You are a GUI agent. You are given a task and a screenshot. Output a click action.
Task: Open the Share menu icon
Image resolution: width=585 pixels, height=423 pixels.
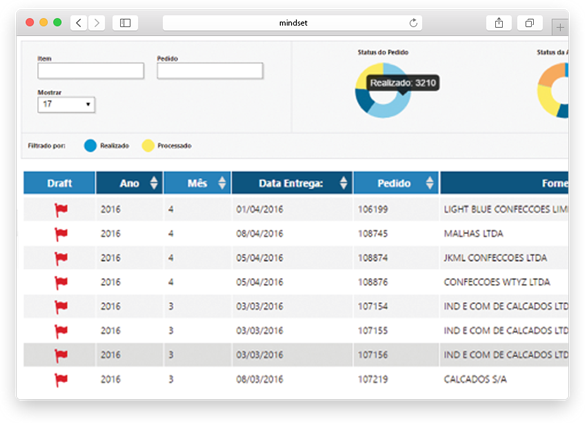pyautogui.click(x=499, y=23)
